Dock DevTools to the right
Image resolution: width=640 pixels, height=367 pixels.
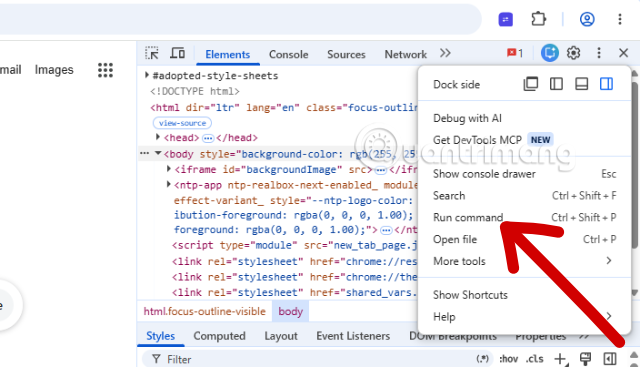point(606,84)
